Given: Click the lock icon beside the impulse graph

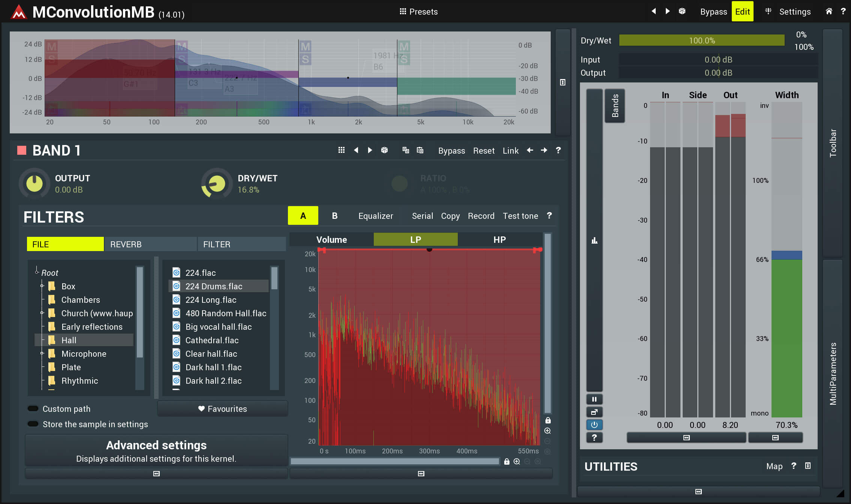Looking at the screenshot, I should pyautogui.click(x=548, y=420).
